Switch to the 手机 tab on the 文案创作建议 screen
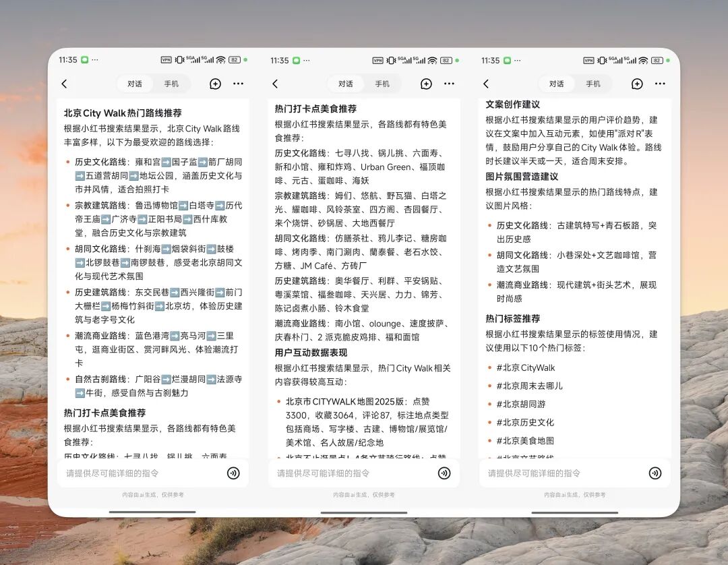 coord(593,84)
